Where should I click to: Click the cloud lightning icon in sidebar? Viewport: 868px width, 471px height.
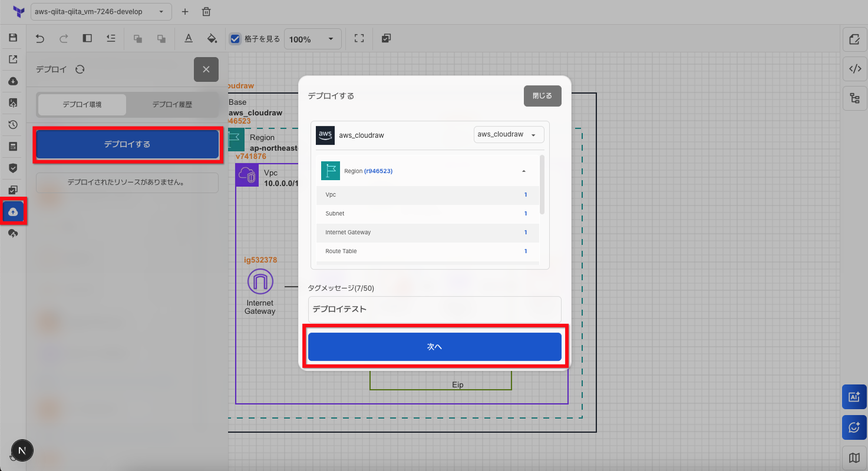pos(13,234)
